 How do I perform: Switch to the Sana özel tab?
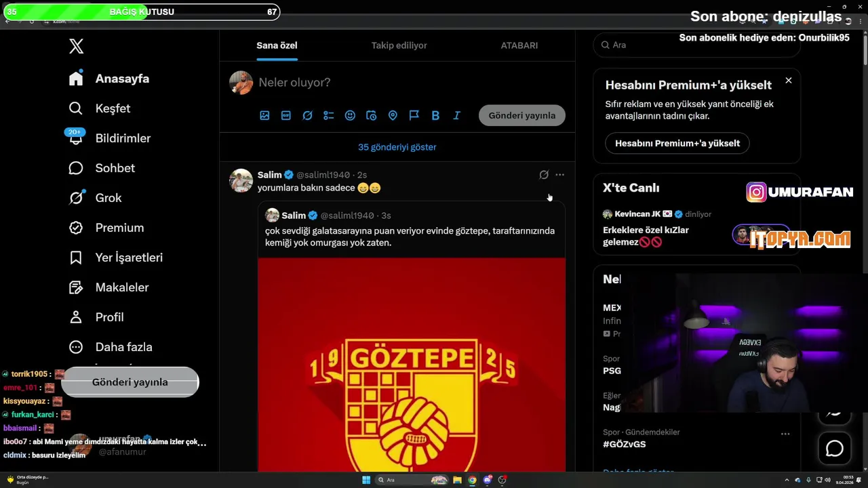pyautogui.click(x=277, y=45)
